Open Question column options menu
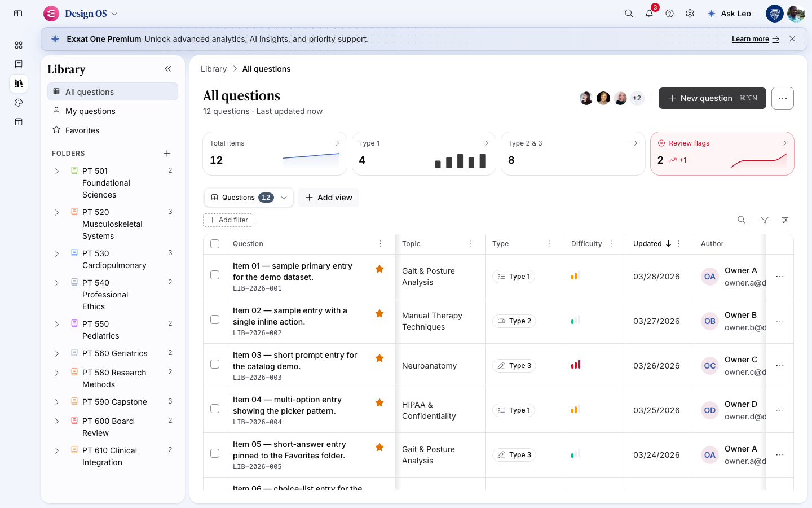The image size is (812, 508). (381, 244)
